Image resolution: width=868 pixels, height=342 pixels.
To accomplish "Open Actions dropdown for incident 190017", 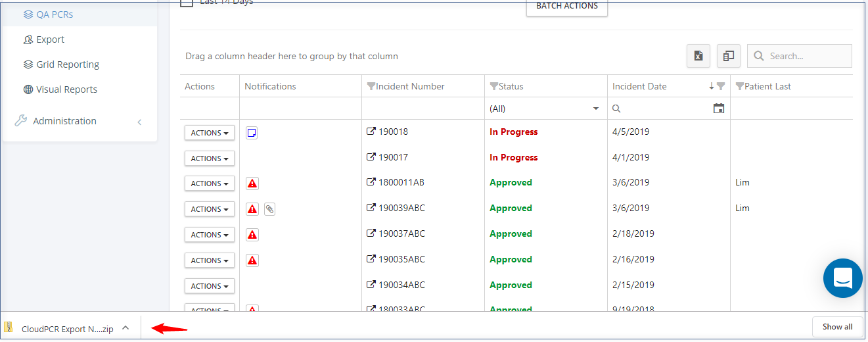I will [210, 159].
